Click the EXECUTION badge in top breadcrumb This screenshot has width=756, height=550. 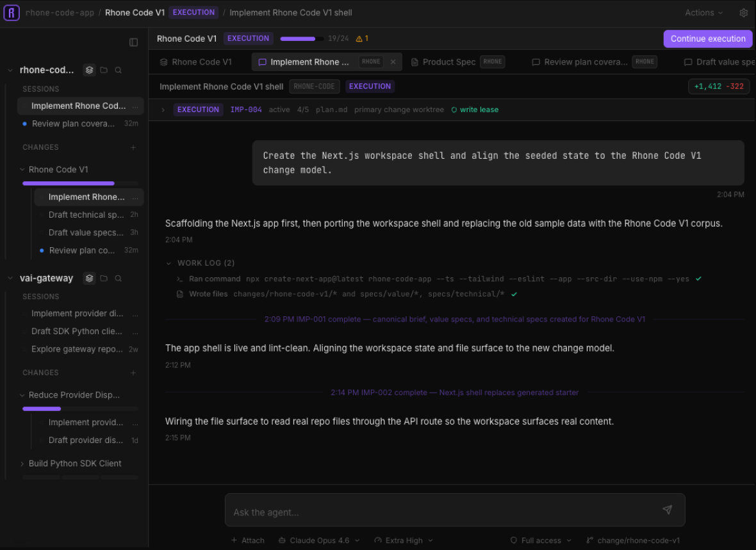tap(193, 13)
